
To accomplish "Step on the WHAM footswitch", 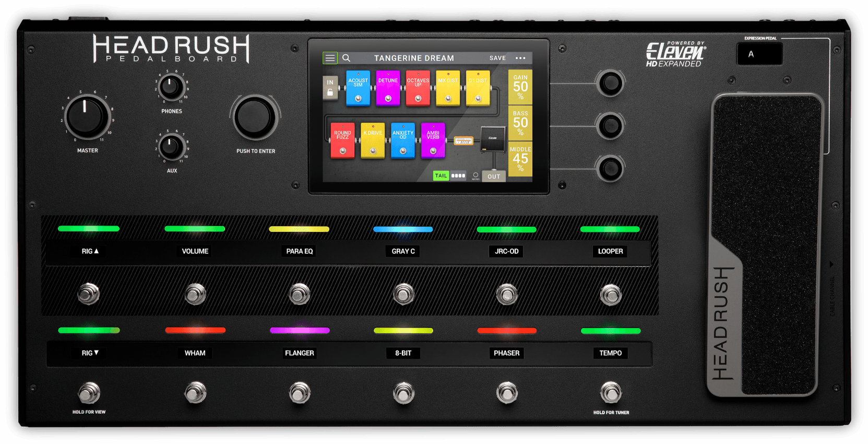I will click(x=195, y=393).
